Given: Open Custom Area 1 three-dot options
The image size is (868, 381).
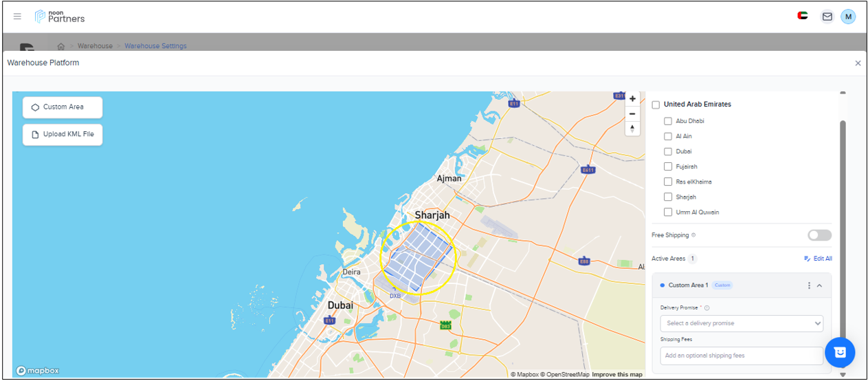Looking at the screenshot, I should (x=809, y=285).
